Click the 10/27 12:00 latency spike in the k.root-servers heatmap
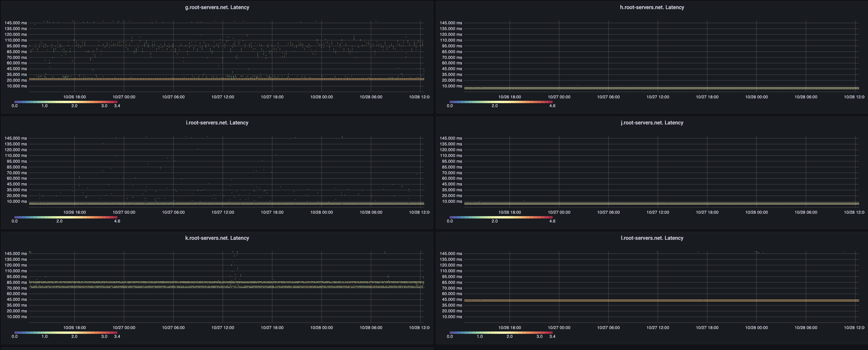Screen dimensions: 868x350 click(x=235, y=266)
